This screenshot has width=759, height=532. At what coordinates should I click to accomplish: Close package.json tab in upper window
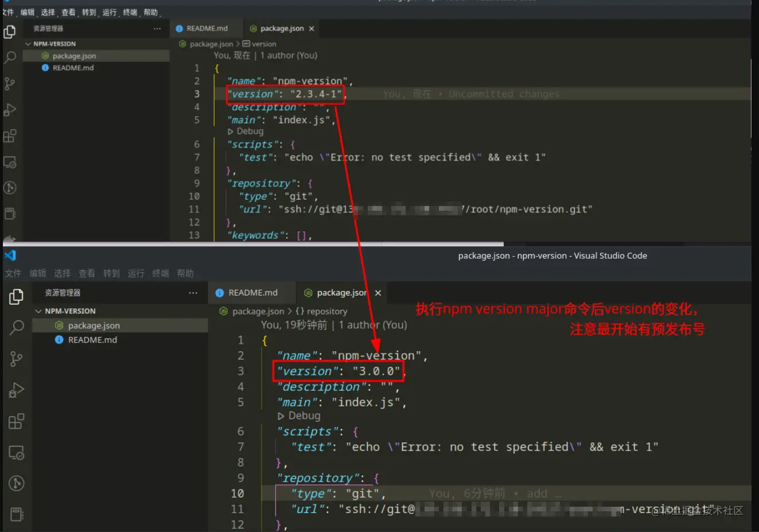[312, 29]
